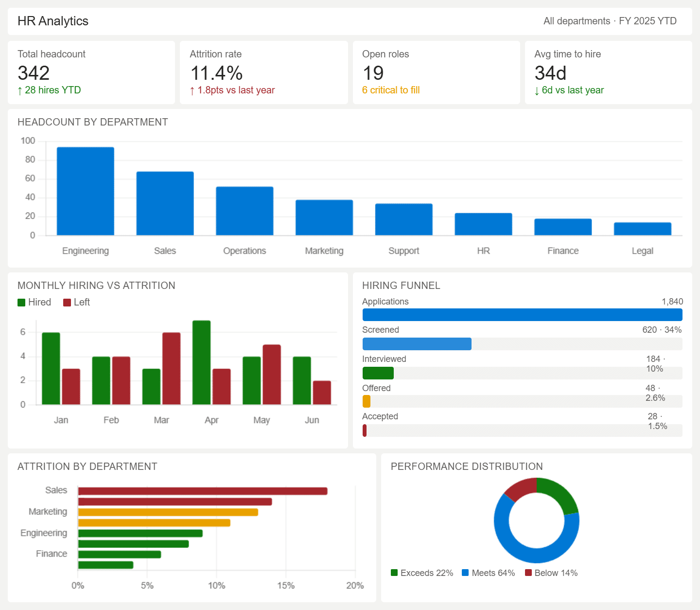700x610 pixels.
Task: Click the green Hired bar for May
Action: pyautogui.click(x=252, y=381)
